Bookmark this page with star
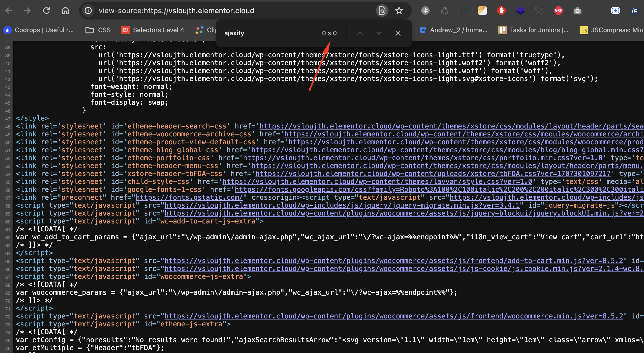The image size is (644, 353). click(x=399, y=11)
